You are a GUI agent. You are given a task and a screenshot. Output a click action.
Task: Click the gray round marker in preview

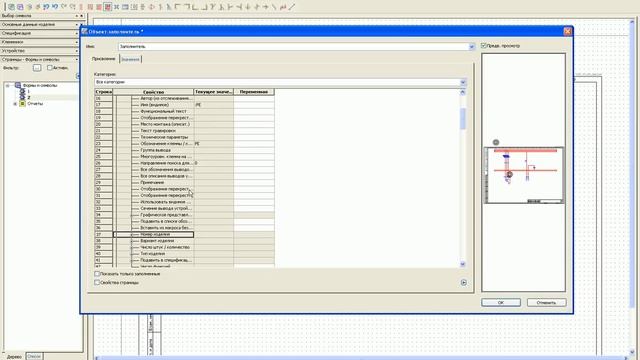[496, 142]
